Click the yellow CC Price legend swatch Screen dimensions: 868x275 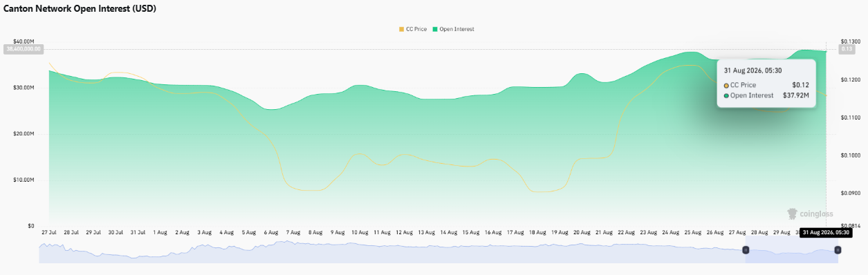point(402,29)
